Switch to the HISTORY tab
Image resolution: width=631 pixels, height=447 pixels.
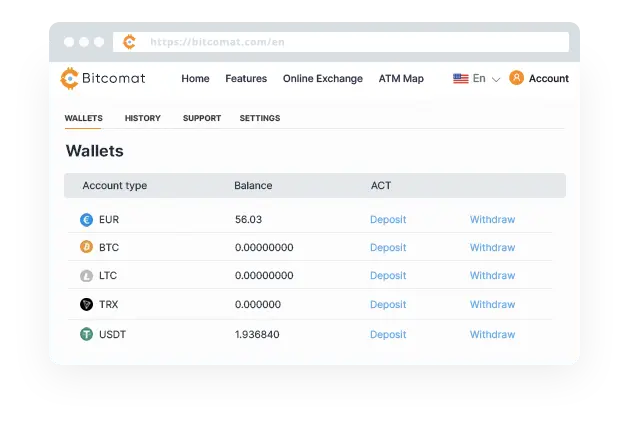(142, 118)
